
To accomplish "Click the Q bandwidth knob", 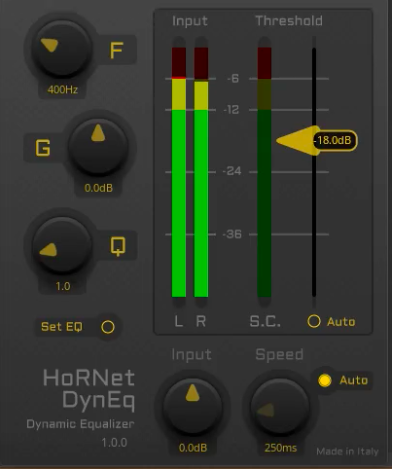I will point(62,245).
